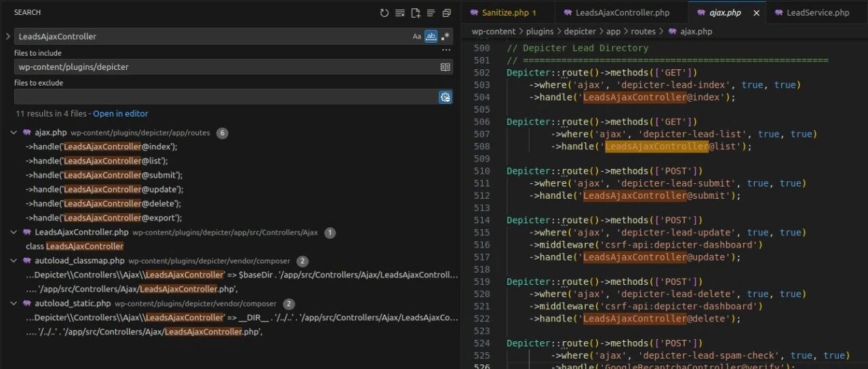Collapse autoload_classmap.php results group
The image size is (868, 369).
point(14,261)
